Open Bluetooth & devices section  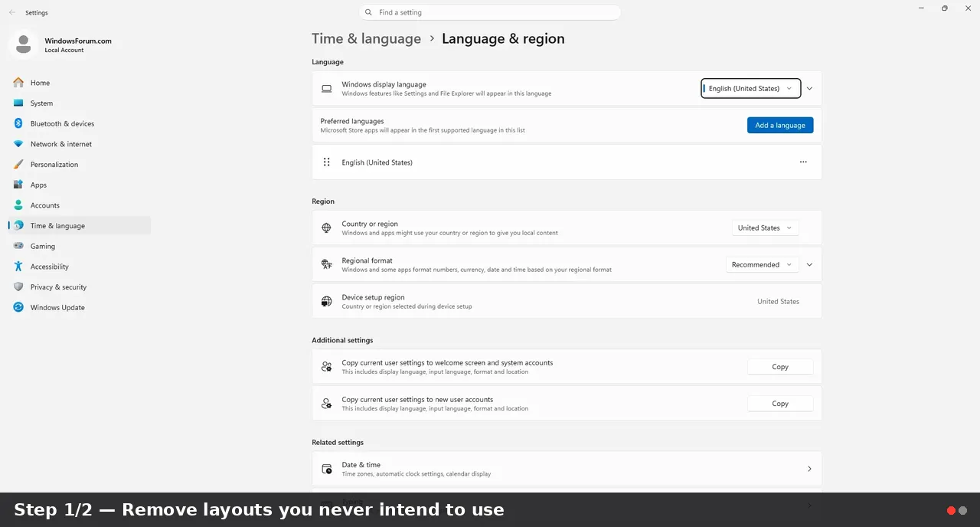pyautogui.click(x=80, y=123)
